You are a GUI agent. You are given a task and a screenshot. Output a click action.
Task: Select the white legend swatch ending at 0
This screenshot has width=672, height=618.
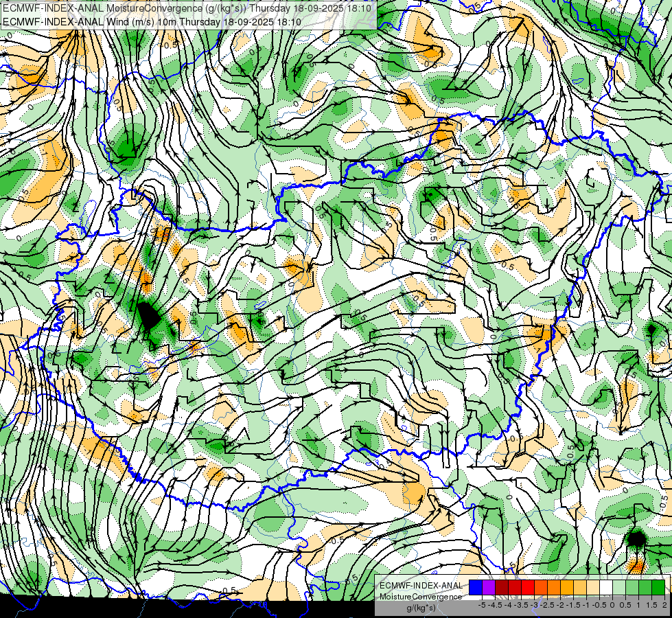coord(606,587)
